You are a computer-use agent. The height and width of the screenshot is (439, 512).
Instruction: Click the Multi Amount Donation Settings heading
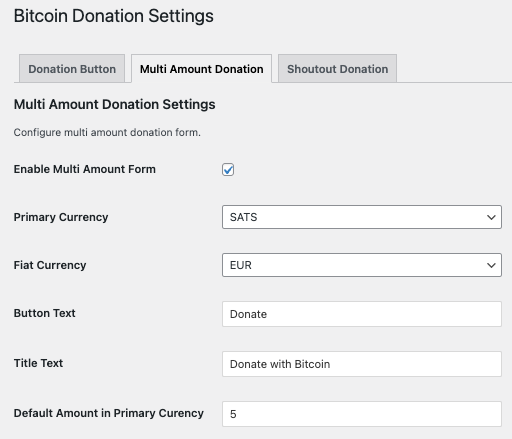114,104
